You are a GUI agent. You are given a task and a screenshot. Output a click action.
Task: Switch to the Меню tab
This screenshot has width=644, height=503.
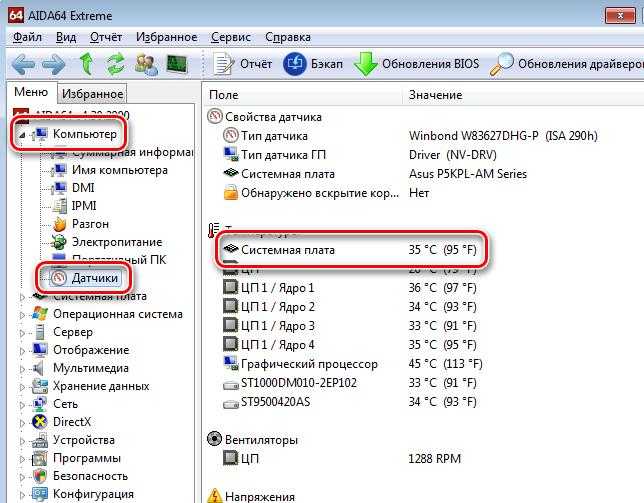coord(31,92)
